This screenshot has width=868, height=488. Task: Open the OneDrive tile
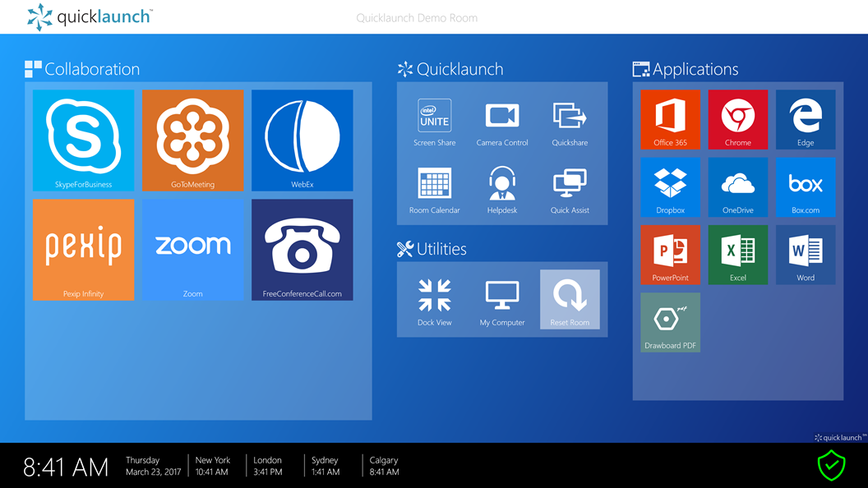[x=738, y=187]
